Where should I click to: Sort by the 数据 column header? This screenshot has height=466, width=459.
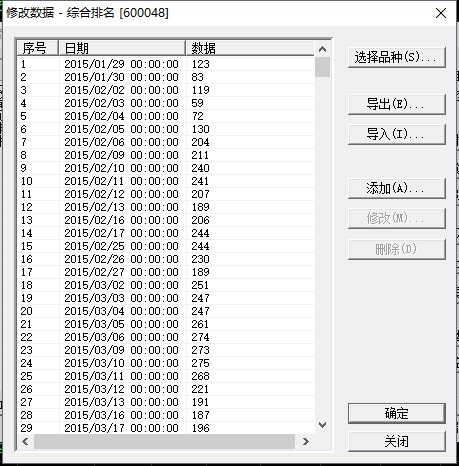point(250,48)
